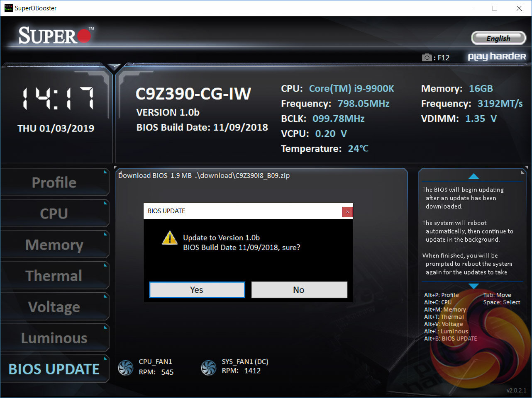Click the Alt+C: CPU shortcut hint

pos(438,302)
